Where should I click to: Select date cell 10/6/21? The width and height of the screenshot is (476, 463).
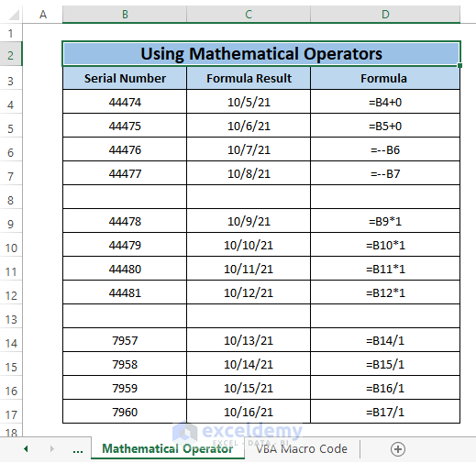(x=249, y=126)
